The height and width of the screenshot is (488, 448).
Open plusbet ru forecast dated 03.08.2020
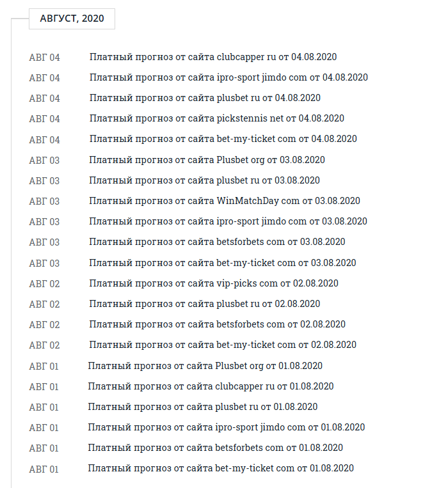point(204,180)
